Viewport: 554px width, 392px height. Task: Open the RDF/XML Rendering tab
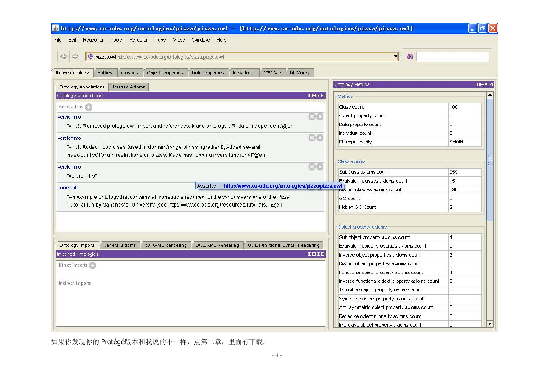(x=166, y=245)
